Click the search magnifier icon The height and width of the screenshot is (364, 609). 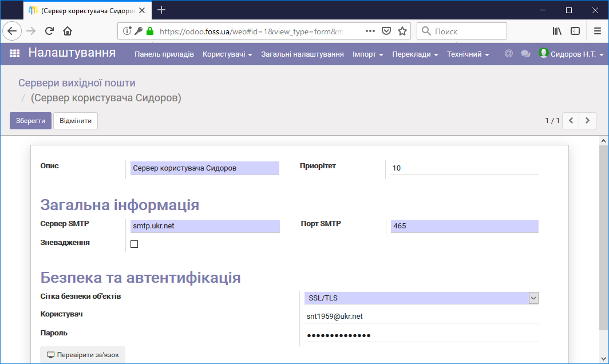click(x=426, y=31)
